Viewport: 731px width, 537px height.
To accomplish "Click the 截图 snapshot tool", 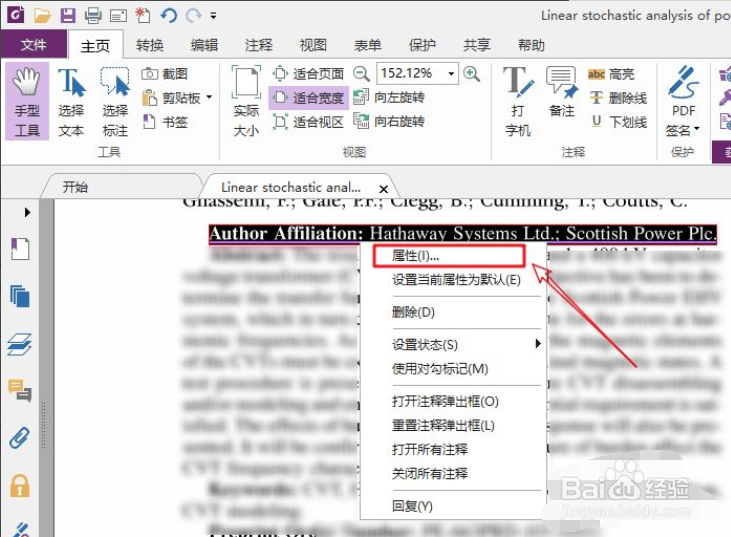I will (165, 74).
